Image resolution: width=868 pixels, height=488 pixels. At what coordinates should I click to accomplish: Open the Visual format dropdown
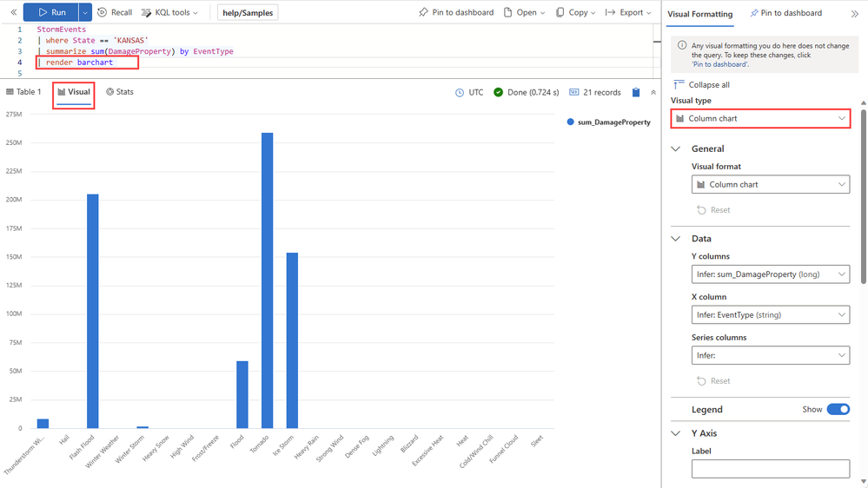[x=771, y=184]
